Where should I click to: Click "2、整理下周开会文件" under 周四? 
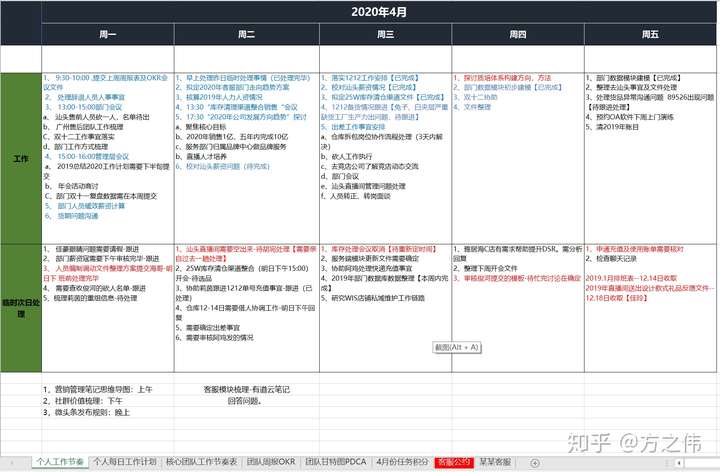485,268
